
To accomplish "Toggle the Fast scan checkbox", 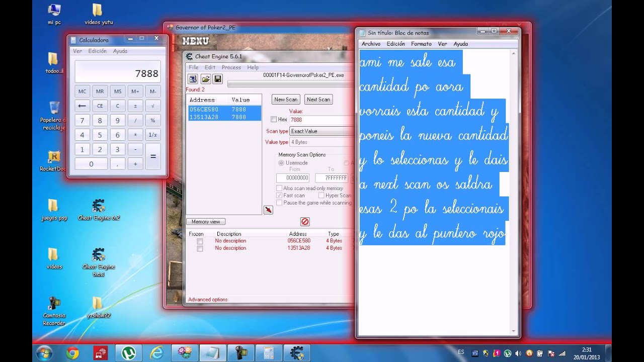I will coord(279,196).
